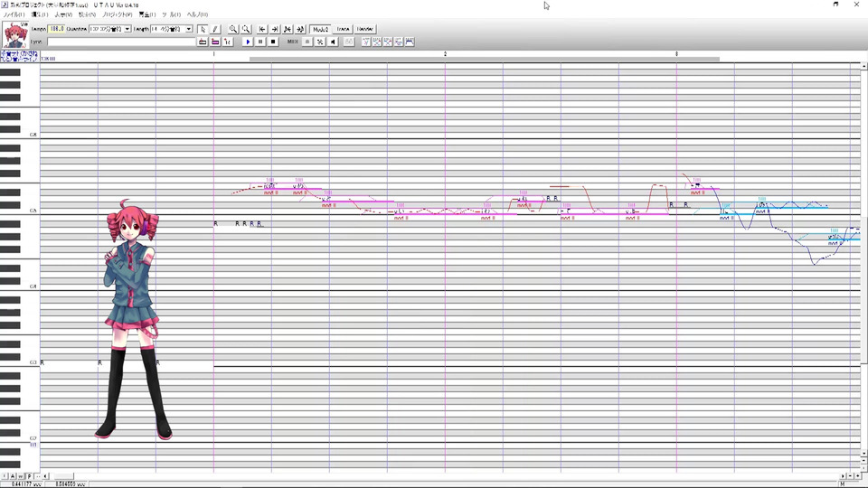
Task: Click first envelope tool icon in right group
Action: coord(366,42)
